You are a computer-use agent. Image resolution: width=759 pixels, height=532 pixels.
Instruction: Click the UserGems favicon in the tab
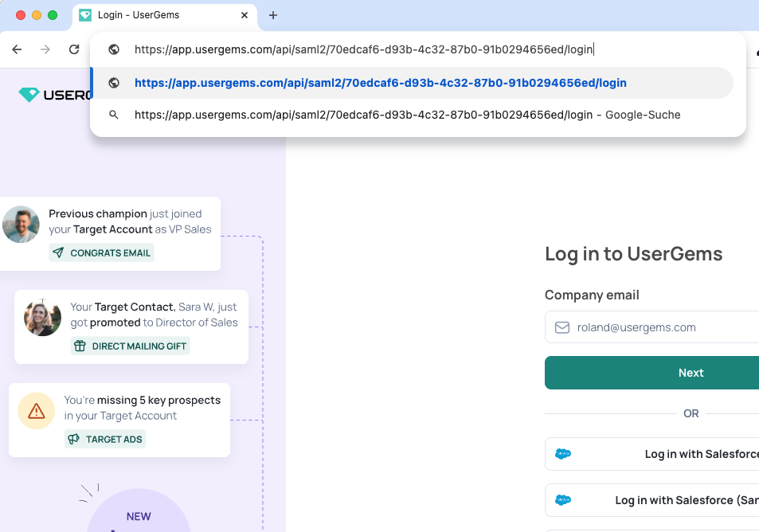click(x=85, y=15)
